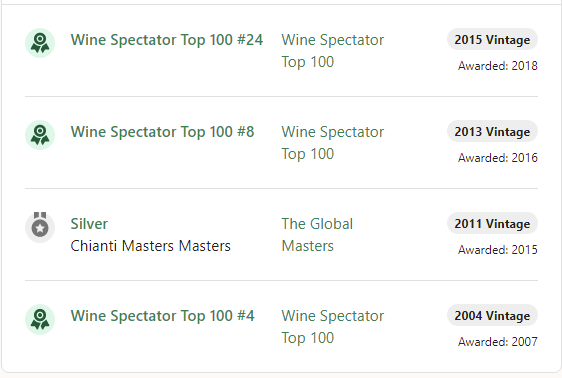562x378 pixels.
Task: Select the 2011 Vintage badge
Action: [492, 224]
